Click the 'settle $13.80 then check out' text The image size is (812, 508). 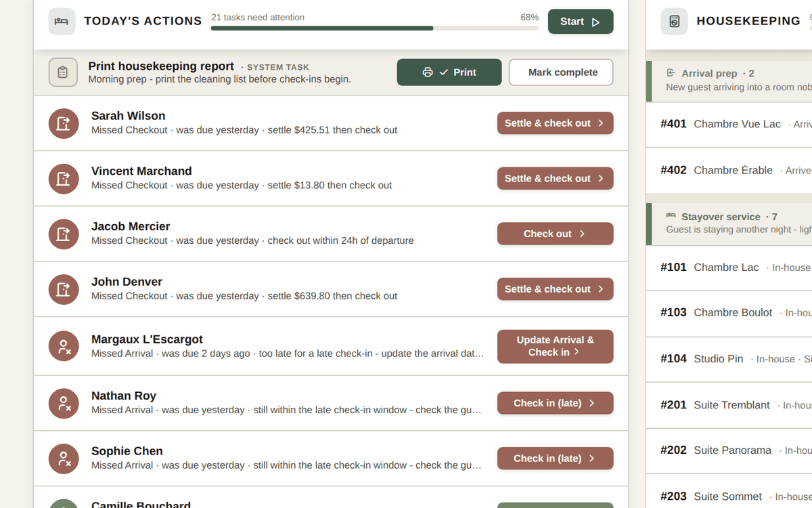pyautogui.click(x=330, y=186)
